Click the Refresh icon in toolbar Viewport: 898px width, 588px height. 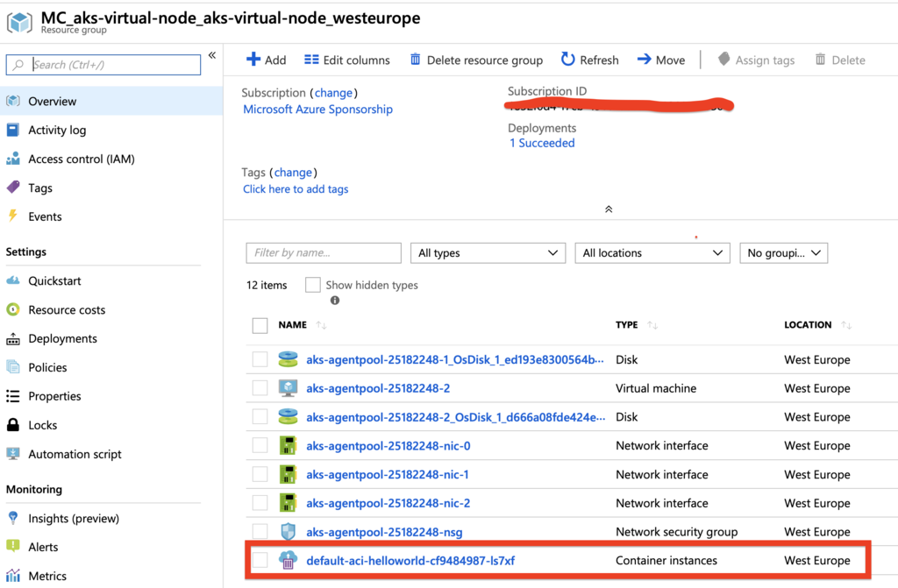point(568,60)
